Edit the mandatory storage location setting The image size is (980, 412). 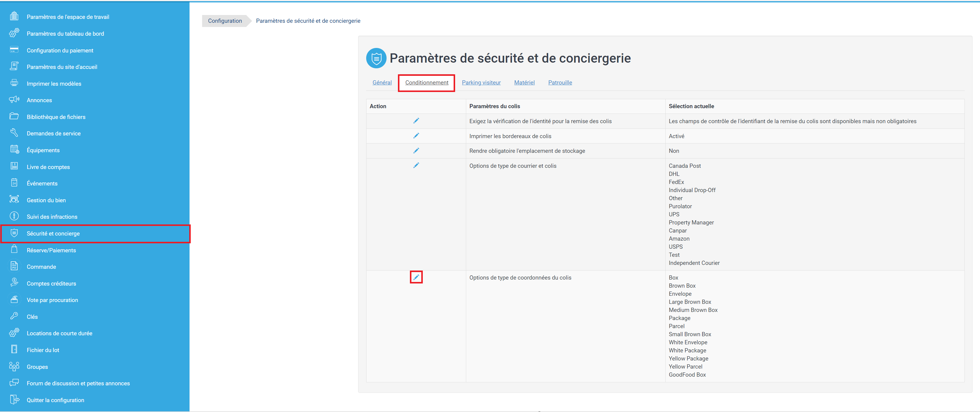pyautogui.click(x=416, y=150)
